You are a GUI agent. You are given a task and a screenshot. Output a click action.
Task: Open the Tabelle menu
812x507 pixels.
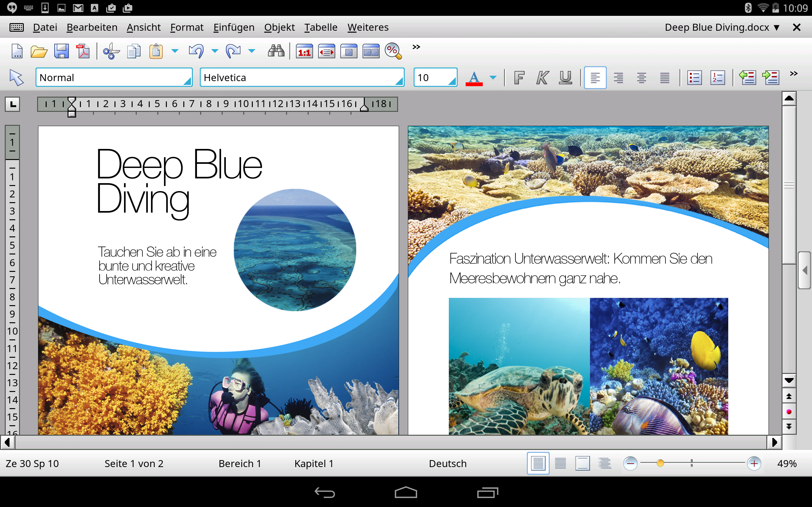320,27
